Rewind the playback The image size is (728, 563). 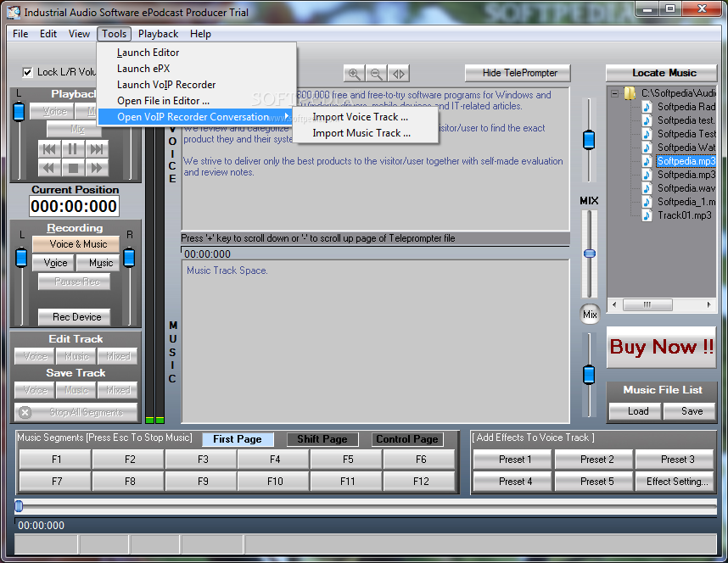tap(50, 168)
